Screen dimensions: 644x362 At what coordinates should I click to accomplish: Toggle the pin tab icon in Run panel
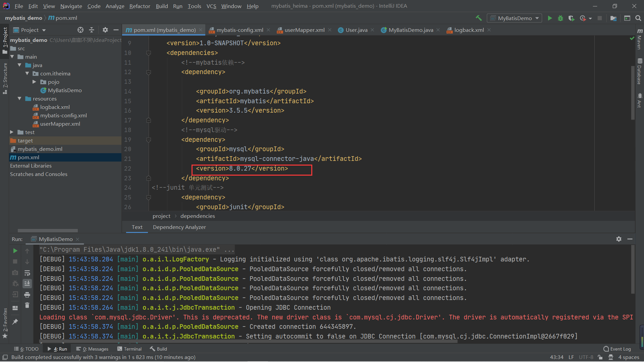(x=15, y=322)
